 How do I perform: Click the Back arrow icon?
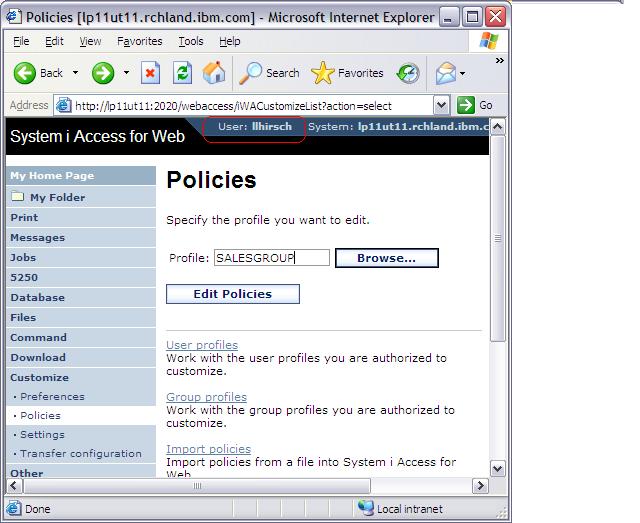[x=25, y=73]
